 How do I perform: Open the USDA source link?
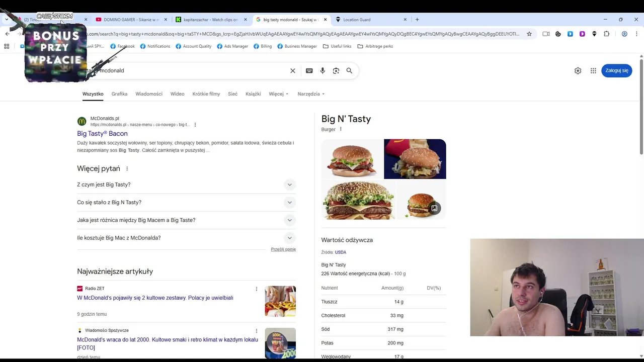(341, 252)
